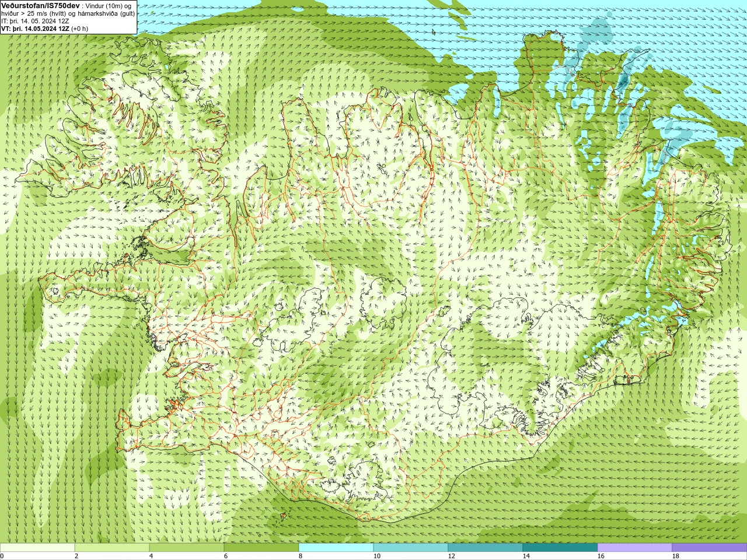The image size is (747, 560).
Task: Click the legend label "4"
Action: point(151,556)
